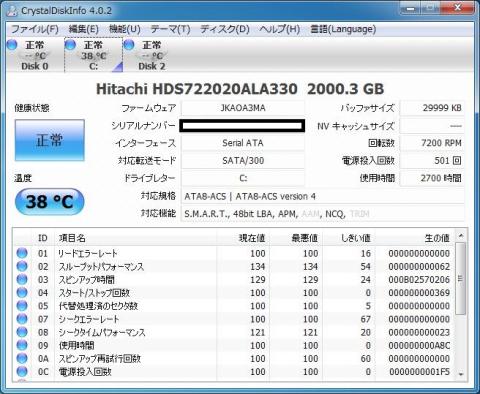Open the ヘルプ(H) menu
The image size is (480, 394).
280,29
